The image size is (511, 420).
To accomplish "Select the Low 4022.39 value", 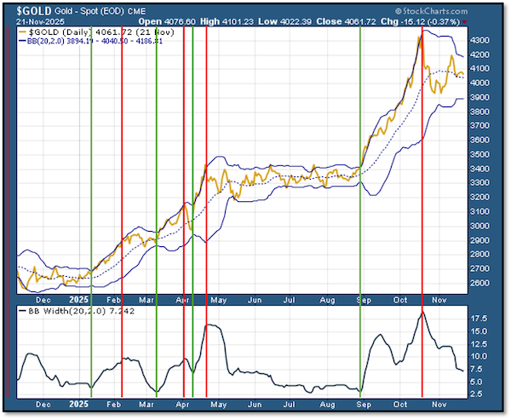I will (285, 21).
